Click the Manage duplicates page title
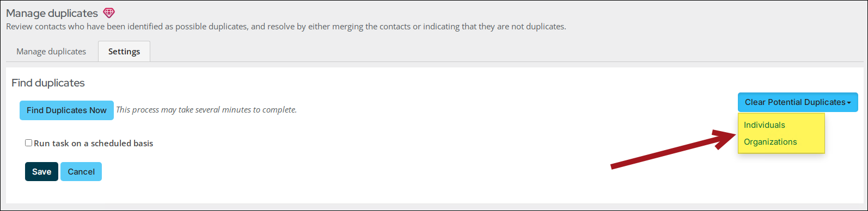 tap(52, 13)
